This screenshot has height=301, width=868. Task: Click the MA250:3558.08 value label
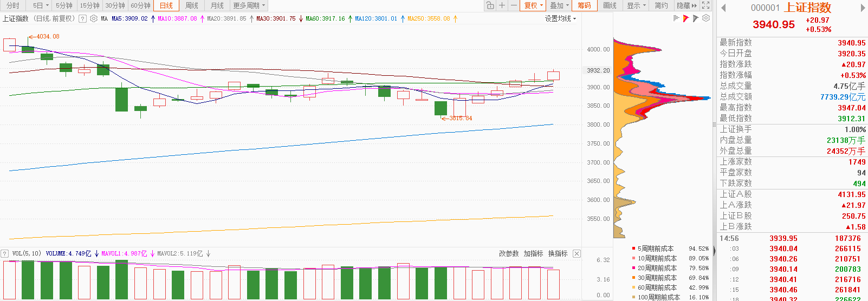429,18
